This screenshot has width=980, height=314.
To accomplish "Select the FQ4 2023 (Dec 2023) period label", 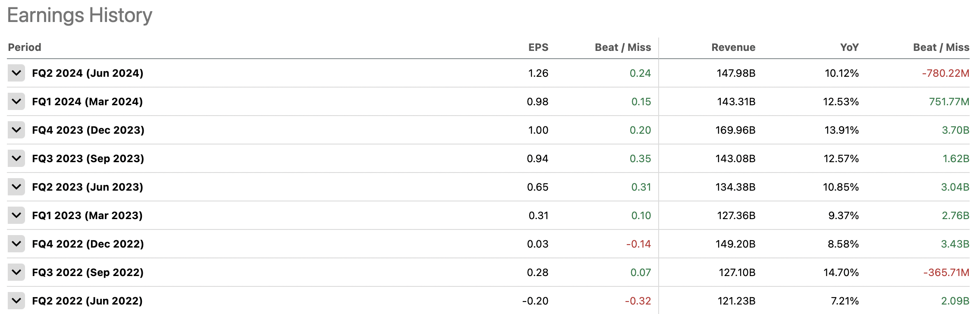I will click(88, 130).
